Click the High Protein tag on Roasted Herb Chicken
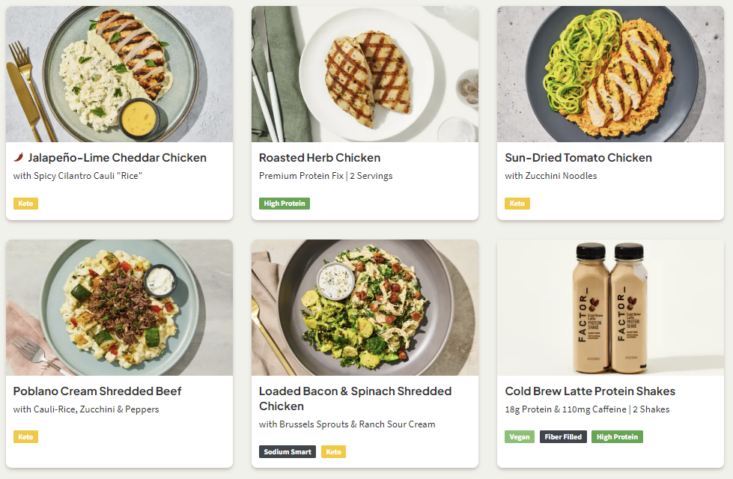The image size is (733, 479). click(284, 204)
